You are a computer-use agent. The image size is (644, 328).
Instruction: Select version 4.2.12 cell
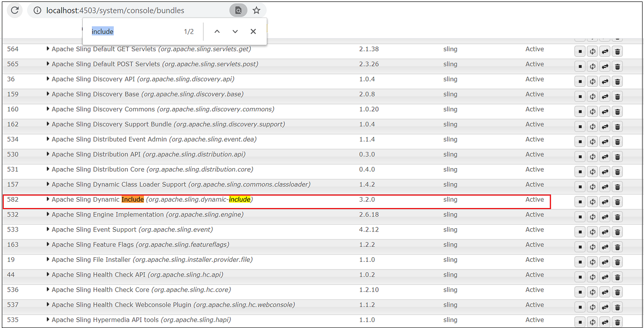(x=369, y=229)
